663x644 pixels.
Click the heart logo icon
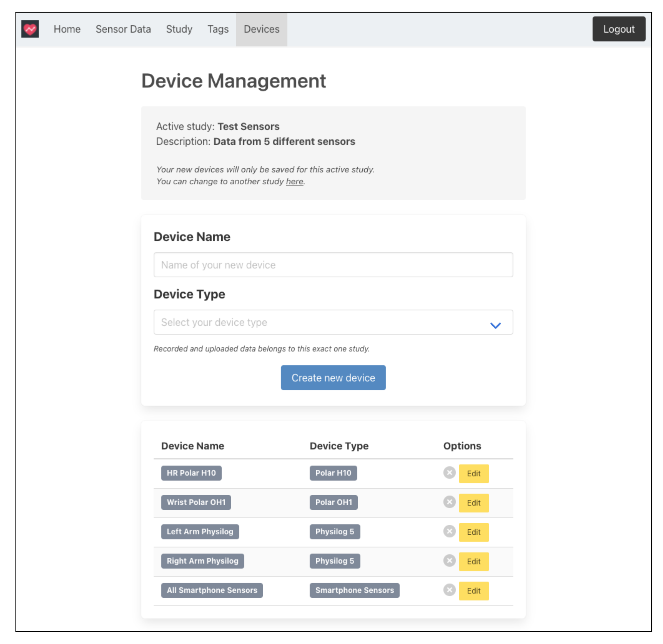[x=30, y=29]
